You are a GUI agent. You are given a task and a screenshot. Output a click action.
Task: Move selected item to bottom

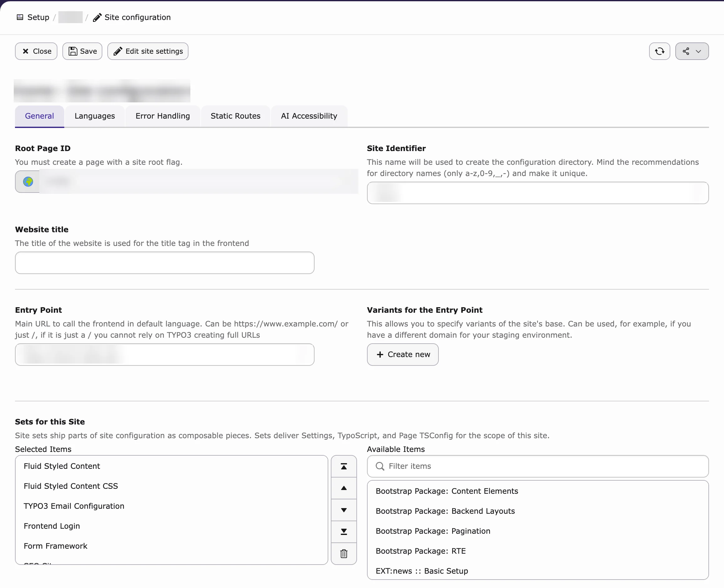coord(344,532)
